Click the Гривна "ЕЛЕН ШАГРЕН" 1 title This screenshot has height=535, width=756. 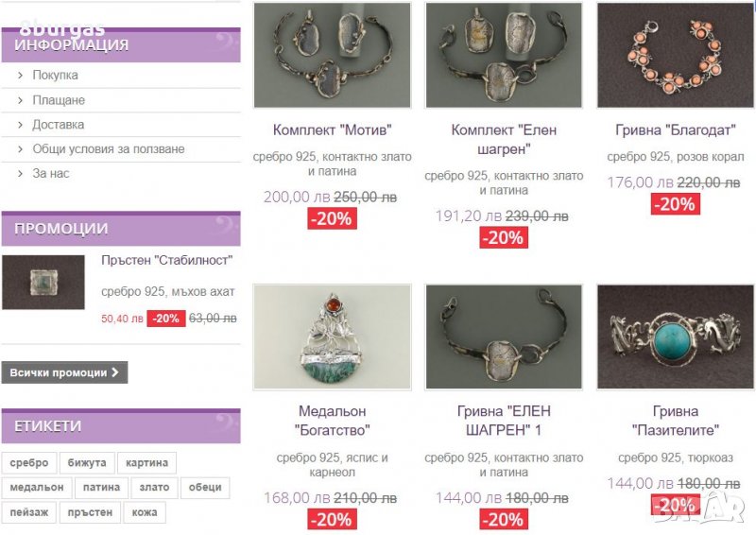[504, 421]
